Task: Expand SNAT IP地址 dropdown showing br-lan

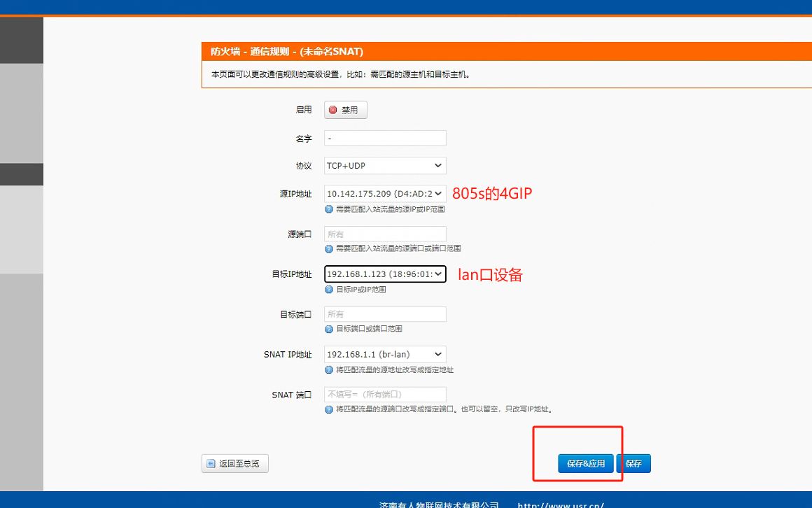Action: (x=385, y=355)
